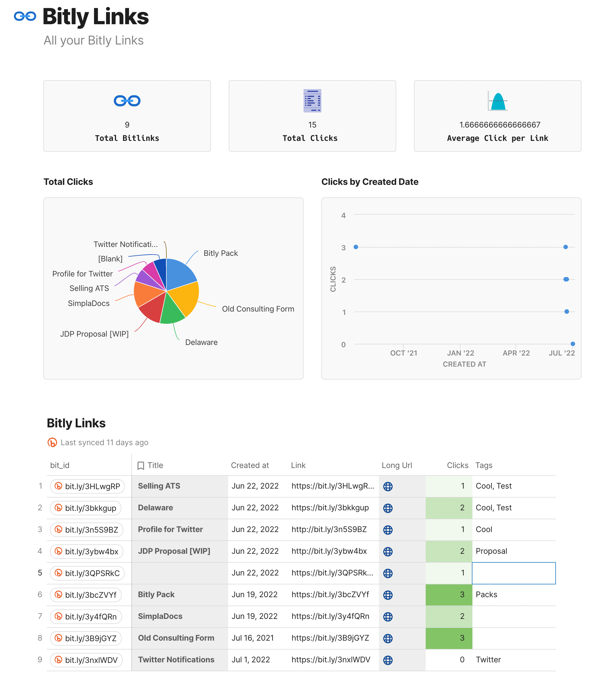Image resolution: width=616 pixels, height=686 pixels.
Task: Click the document icon in the Total Clicks card
Action: coord(312,101)
